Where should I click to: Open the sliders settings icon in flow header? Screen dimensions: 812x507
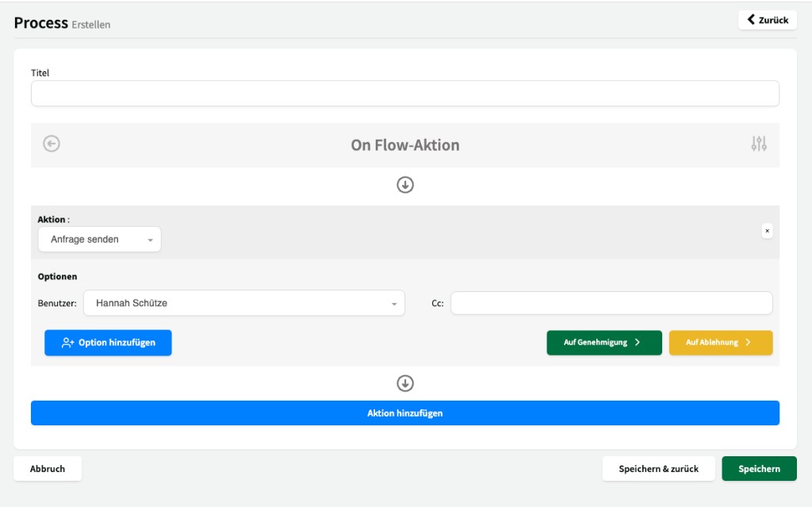point(759,144)
